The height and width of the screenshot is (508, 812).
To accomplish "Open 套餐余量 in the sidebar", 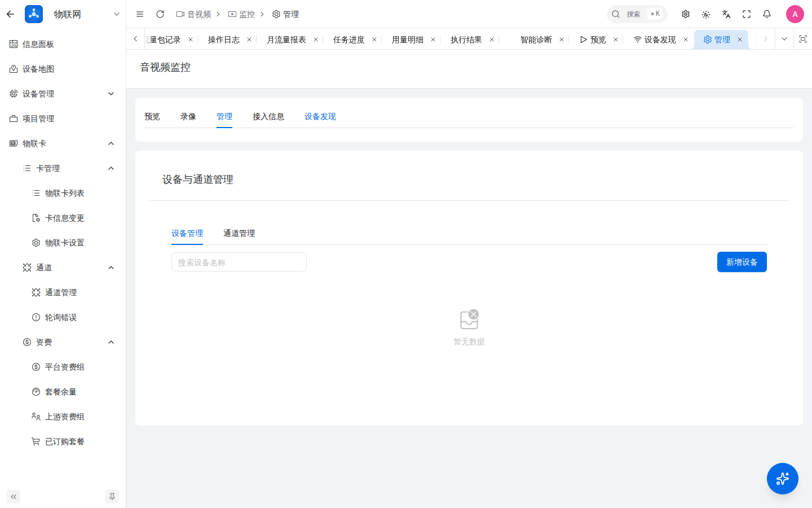I will pyautogui.click(x=63, y=392).
